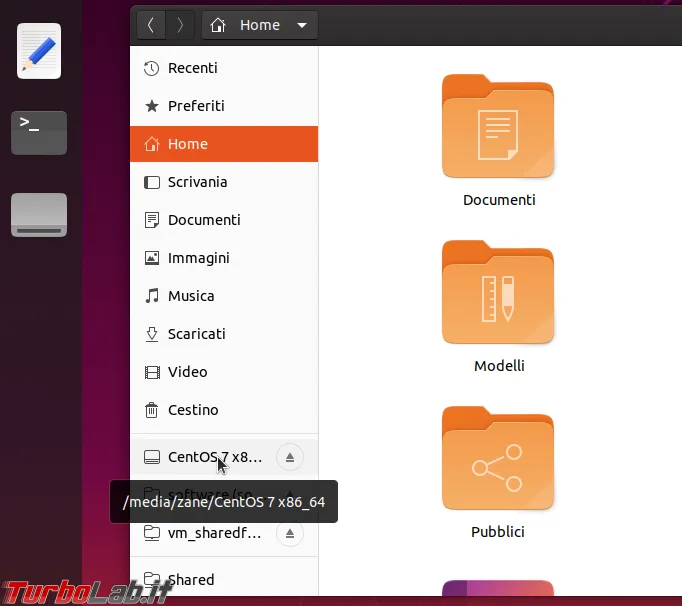The width and height of the screenshot is (682, 606).
Task: Open the Text Editor dock icon
Action: pyautogui.click(x=39, y=51)
